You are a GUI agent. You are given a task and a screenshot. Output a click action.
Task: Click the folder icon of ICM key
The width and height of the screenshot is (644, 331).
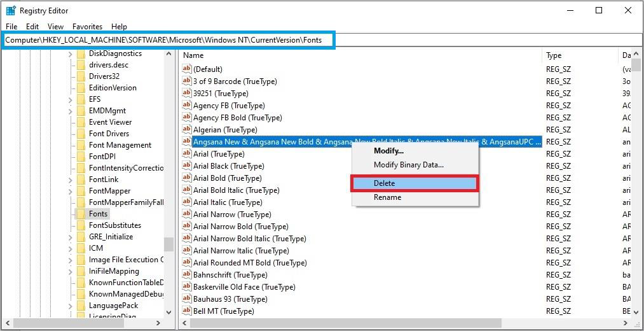pyautogui.click(x=81, y=248)
